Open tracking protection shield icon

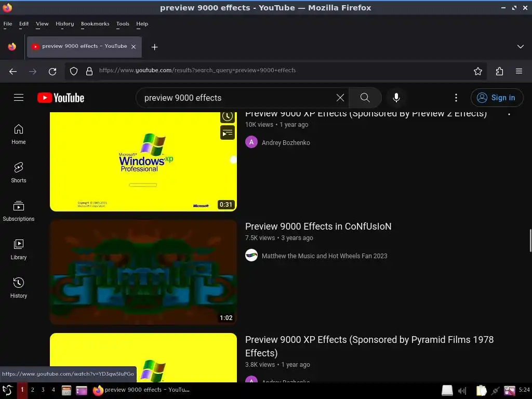pos(74,71)
